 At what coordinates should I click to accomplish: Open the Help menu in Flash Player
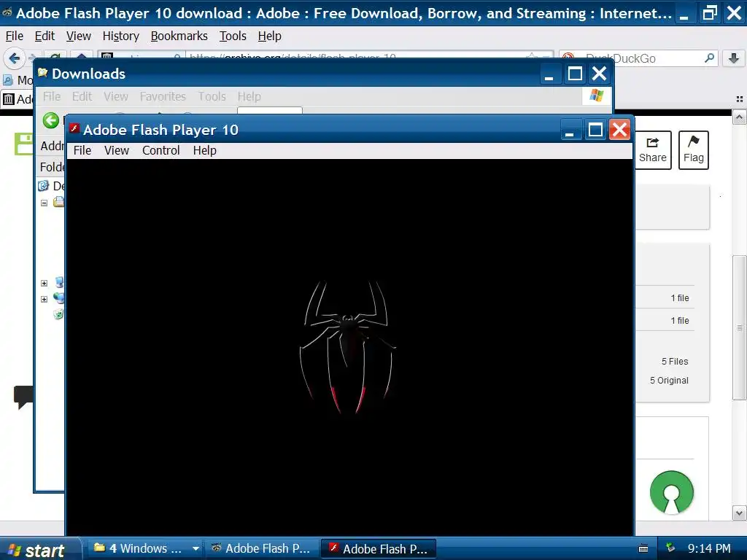point(204,150)
